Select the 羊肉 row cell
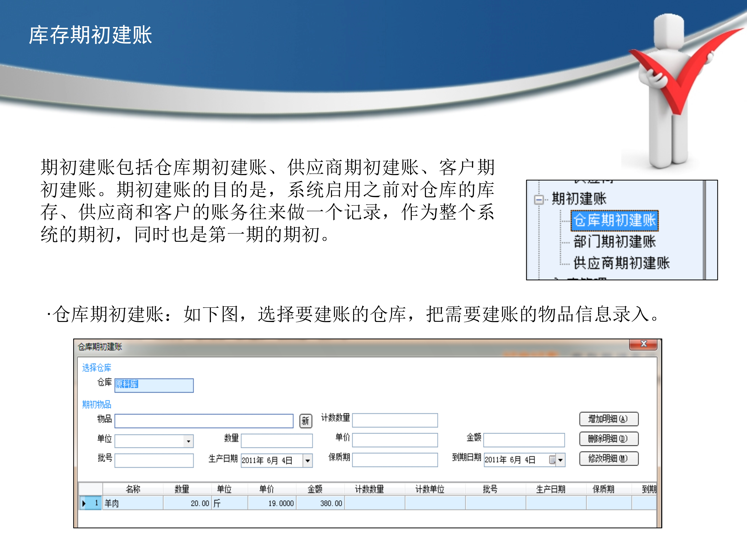747x560 pixels. tap(133, 503)
